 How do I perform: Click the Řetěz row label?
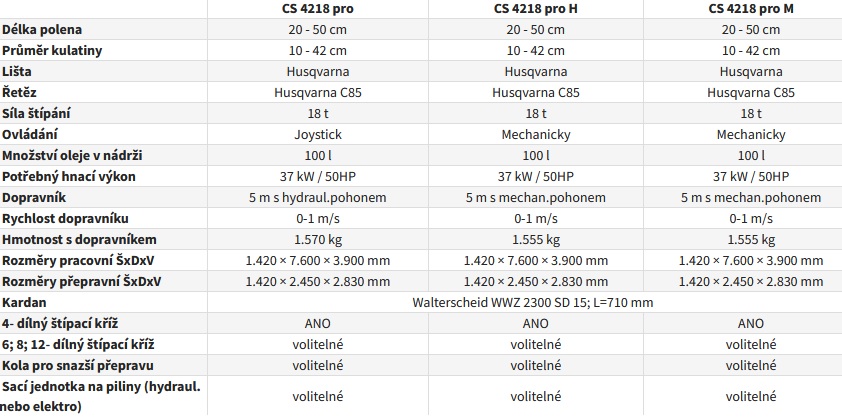(19, 92)
